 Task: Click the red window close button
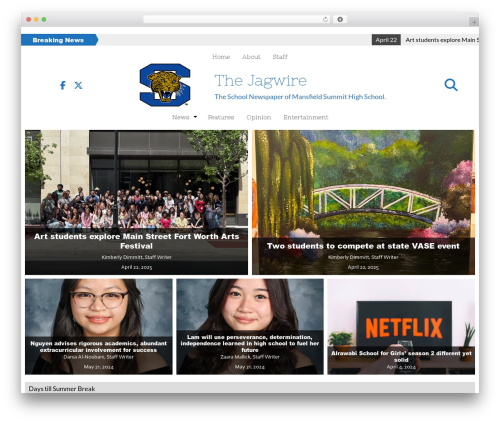point(29,20)
